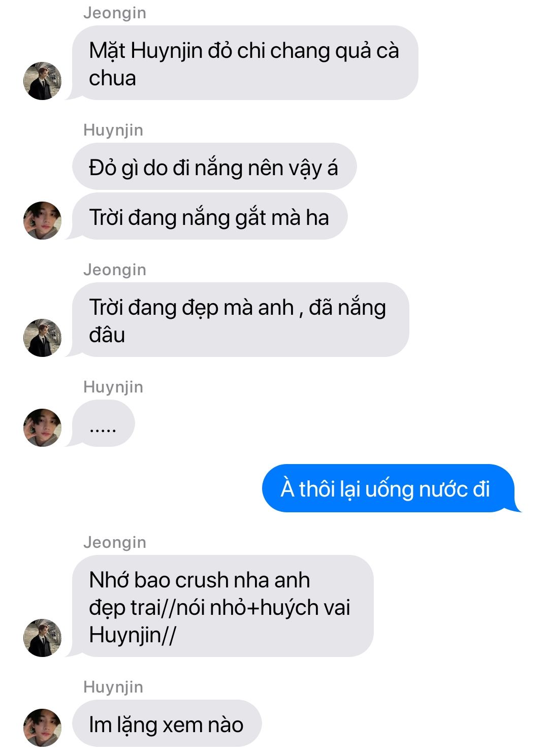548x756 pixels.
Task: Tap the blue 'À thôi lại uống nước đi' bubble
Action: (390, 488)
